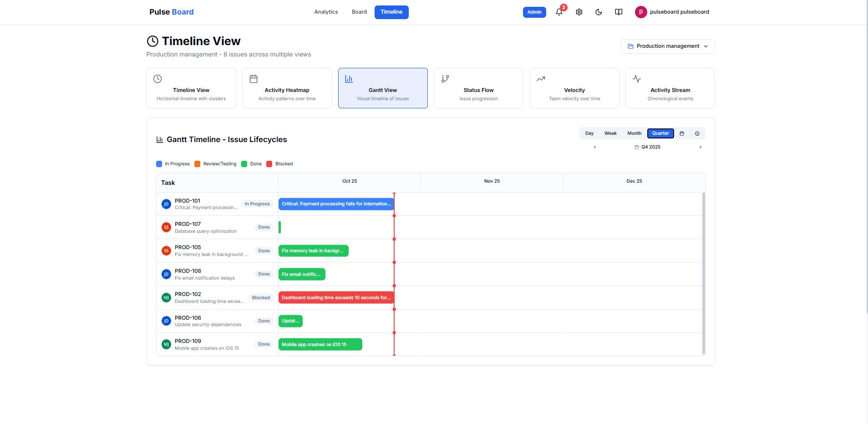868x424 pixels.
Task: Click the pulseboard user avatar
Action: [641, 12]
